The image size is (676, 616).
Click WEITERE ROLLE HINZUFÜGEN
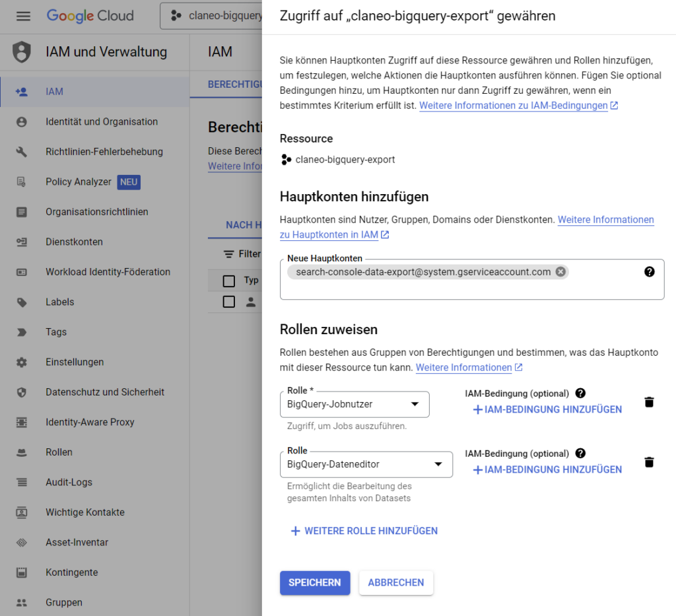coord(364,531)
